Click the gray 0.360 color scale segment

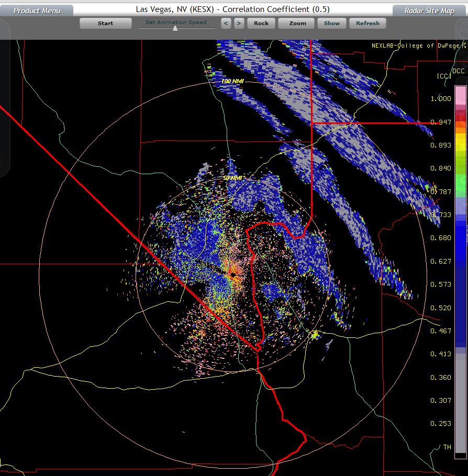click(x=460, y=378)
